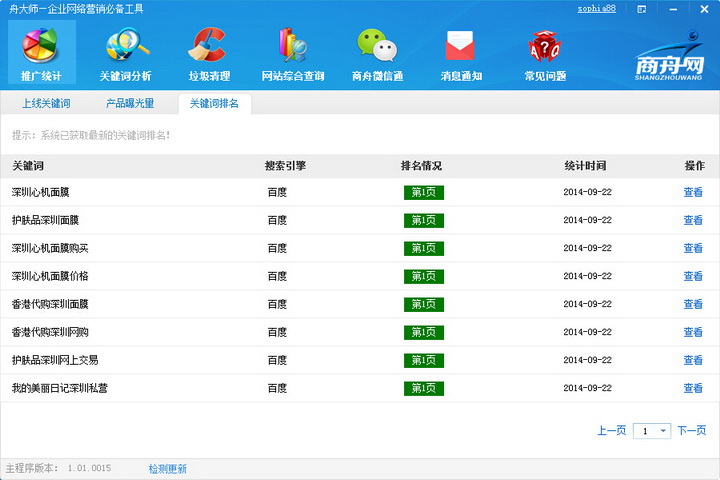Select keyword 深圳心机面膜价格

pos(50,276)
